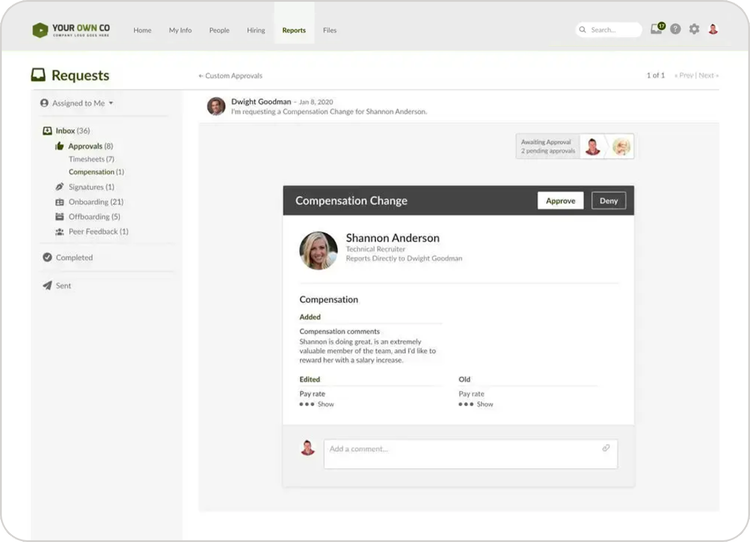Open the settings gear icon
Viewport: 750px width, 542px height.
pyautogui.click(x=694, y=29)
